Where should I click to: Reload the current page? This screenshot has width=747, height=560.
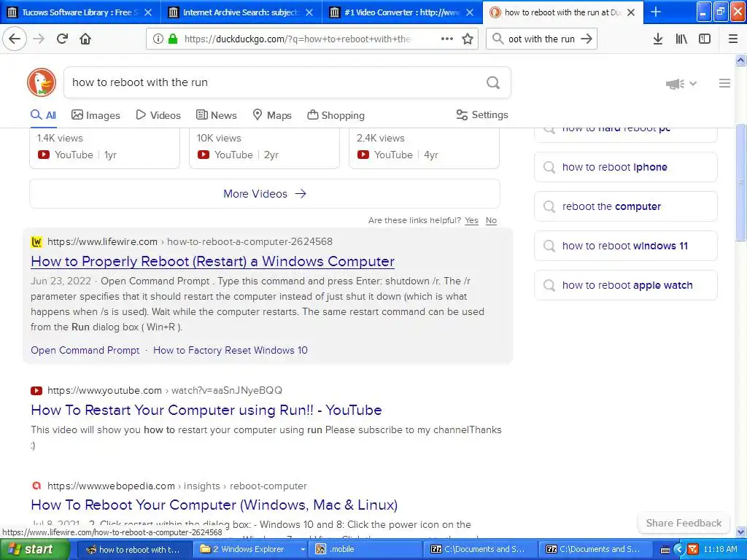click(62, 39)
